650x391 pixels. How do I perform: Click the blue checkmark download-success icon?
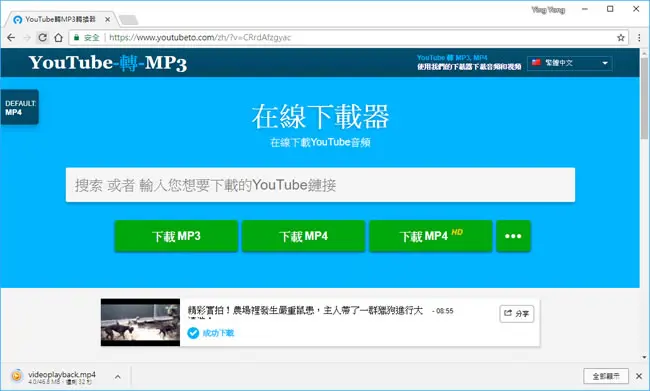coord(193,333)
